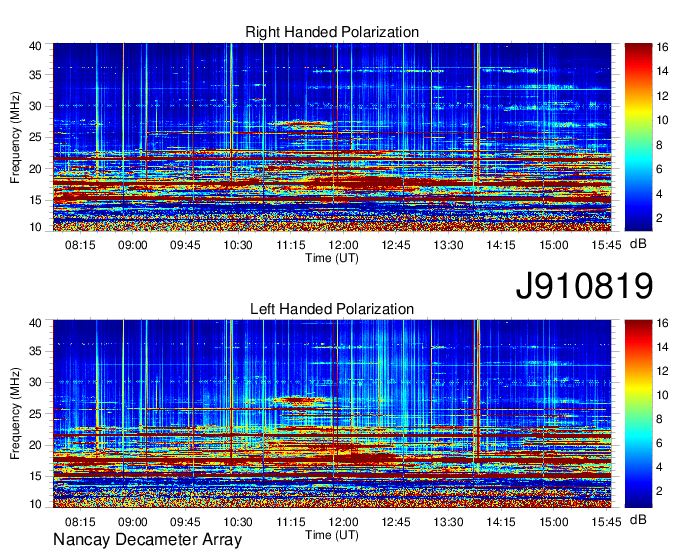680x552 pixels.
Task: Click the 2 value on Right Handed colorbar
Action: [x=660, y=218]
